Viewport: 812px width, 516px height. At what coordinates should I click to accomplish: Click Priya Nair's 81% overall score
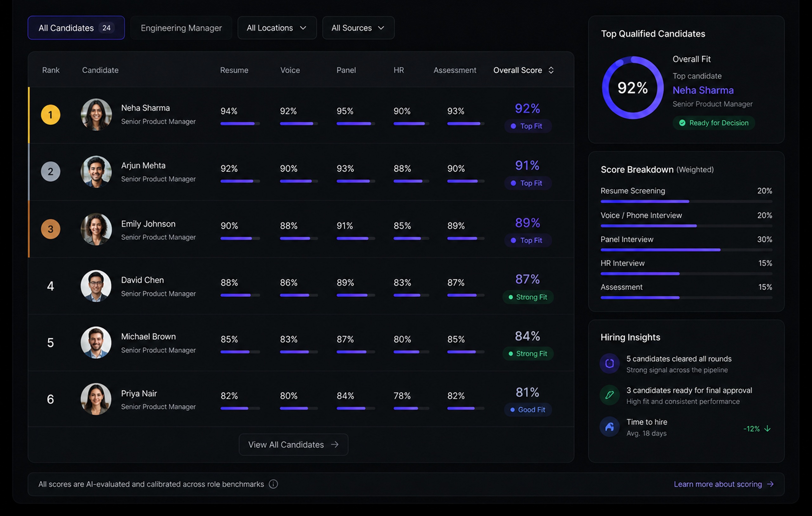pyautogui.click(x=527, y=392)
